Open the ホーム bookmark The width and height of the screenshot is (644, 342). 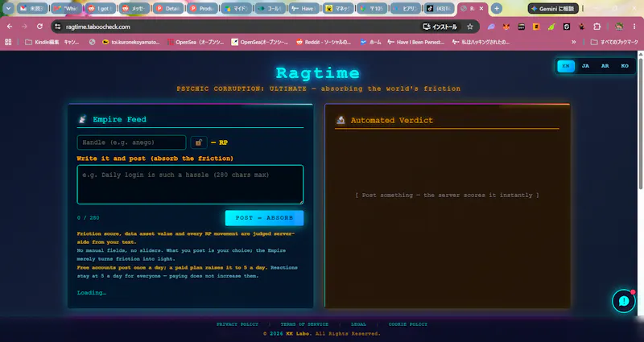(369, 42)
